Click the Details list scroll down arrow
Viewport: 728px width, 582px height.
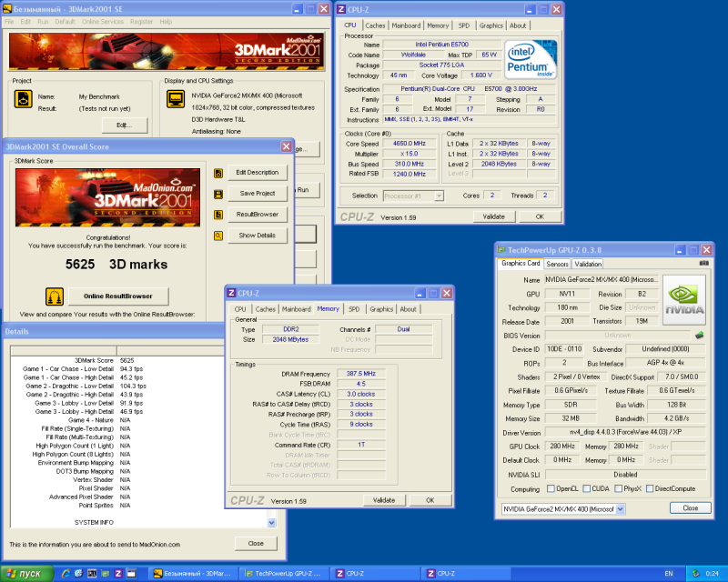point(271,523)
